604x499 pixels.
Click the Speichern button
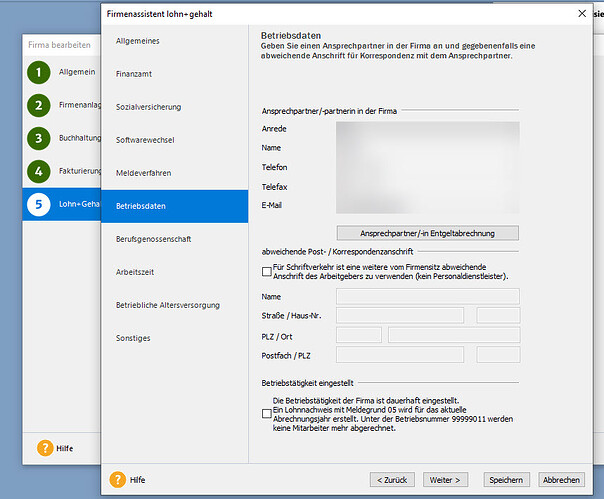[x=507, y=480]
